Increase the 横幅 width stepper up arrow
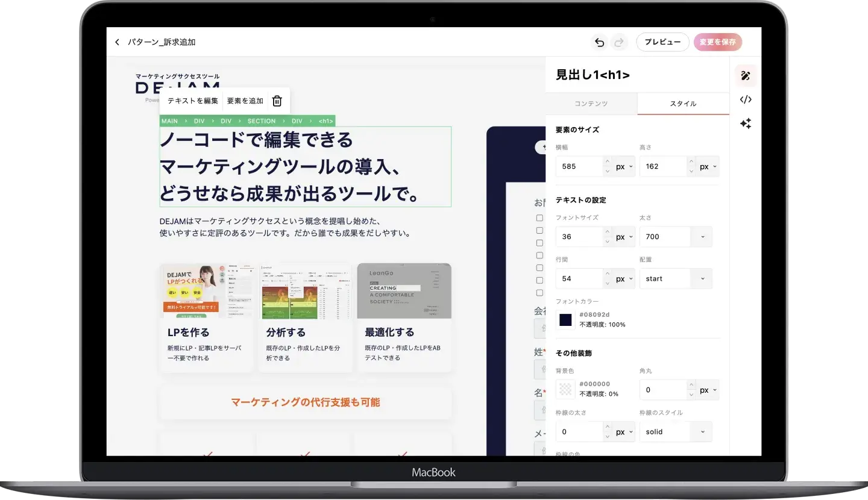 pos(607,161)
